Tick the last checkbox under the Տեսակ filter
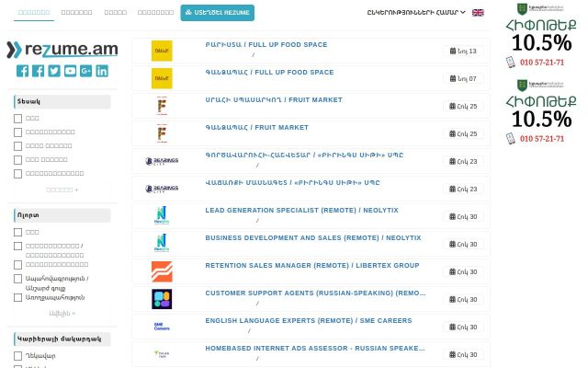The width and height of the screenshot is (588, 368). tap(17, 174)
